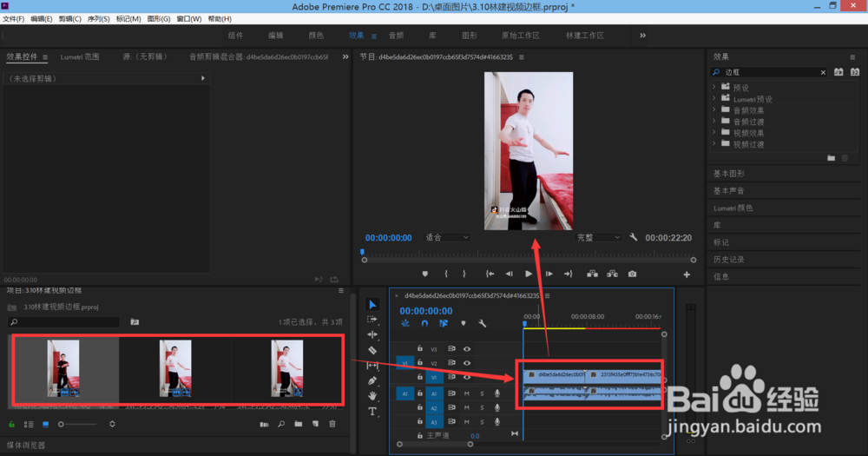868x456 pixels.
Task: Open sort icons menu in Project panel
Action: [x=112, y=424]
